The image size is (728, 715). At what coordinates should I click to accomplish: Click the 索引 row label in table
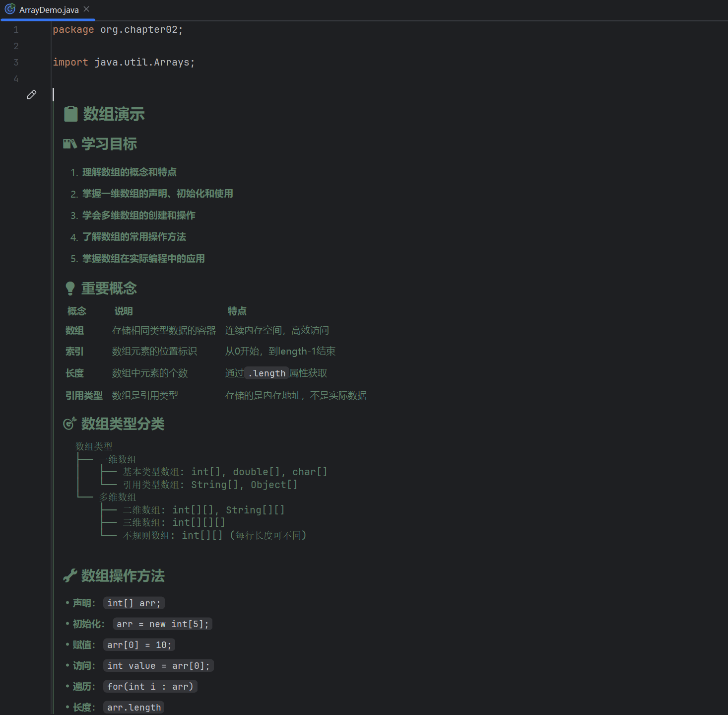coord(74,352)
